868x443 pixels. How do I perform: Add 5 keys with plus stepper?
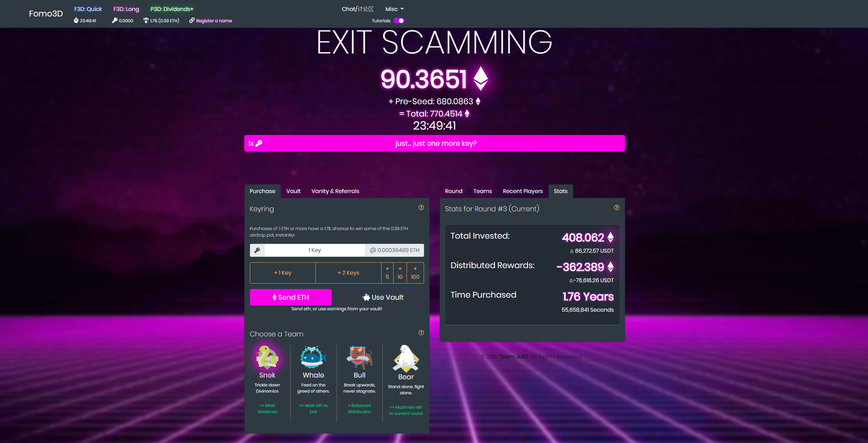click(x=387, y=272)
